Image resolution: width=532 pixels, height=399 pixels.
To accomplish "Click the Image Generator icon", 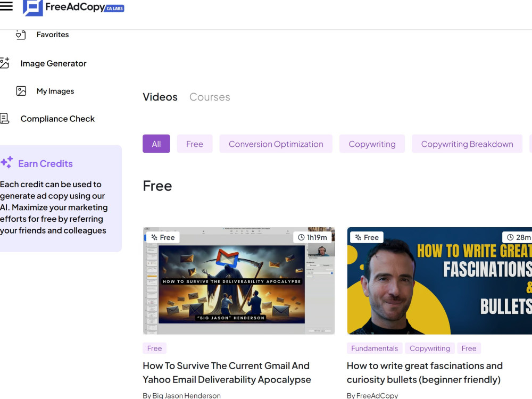I will coord(5,63).
